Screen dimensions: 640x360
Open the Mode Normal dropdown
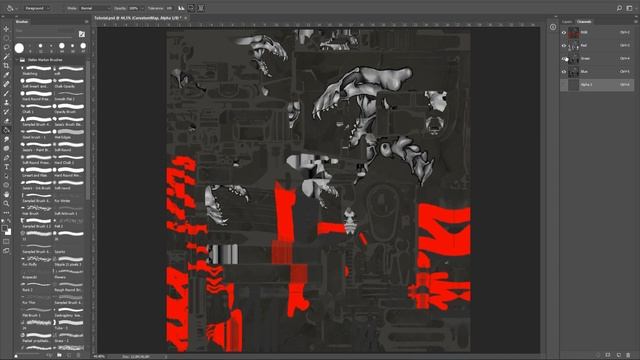tap(95, 8)
